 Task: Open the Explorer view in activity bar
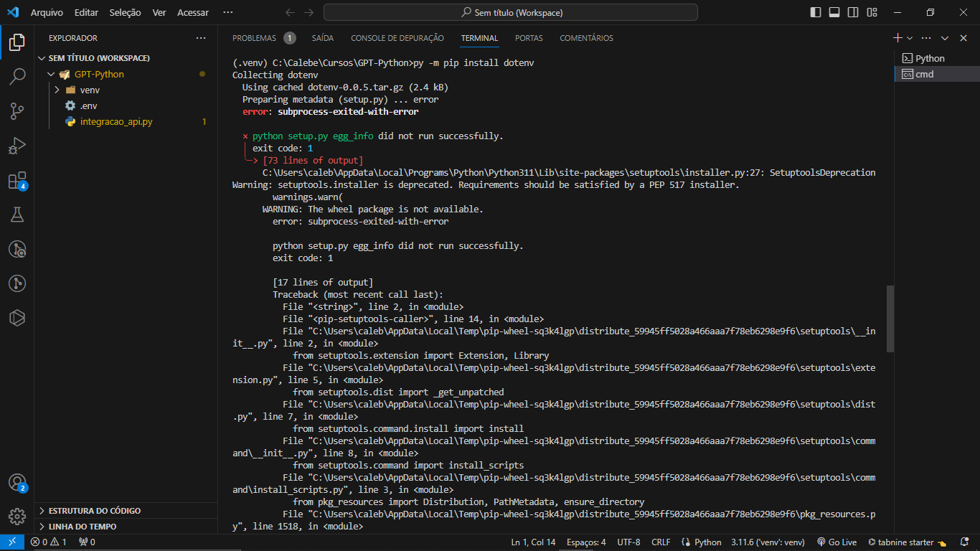(17, 42)
